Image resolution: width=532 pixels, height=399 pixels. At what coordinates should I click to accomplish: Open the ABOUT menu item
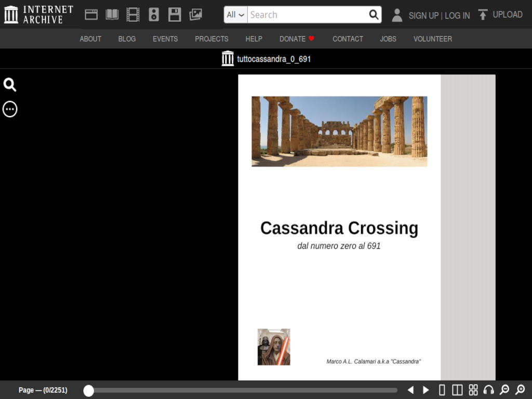pos(90,39)
